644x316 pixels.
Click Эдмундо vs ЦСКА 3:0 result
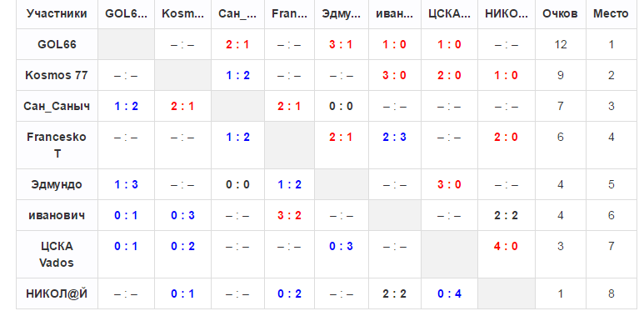coord(449,184)
